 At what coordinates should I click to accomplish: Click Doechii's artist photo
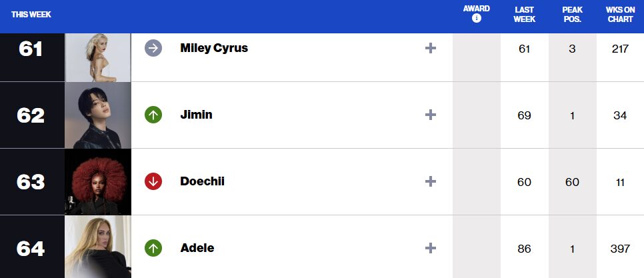[98, 181]
